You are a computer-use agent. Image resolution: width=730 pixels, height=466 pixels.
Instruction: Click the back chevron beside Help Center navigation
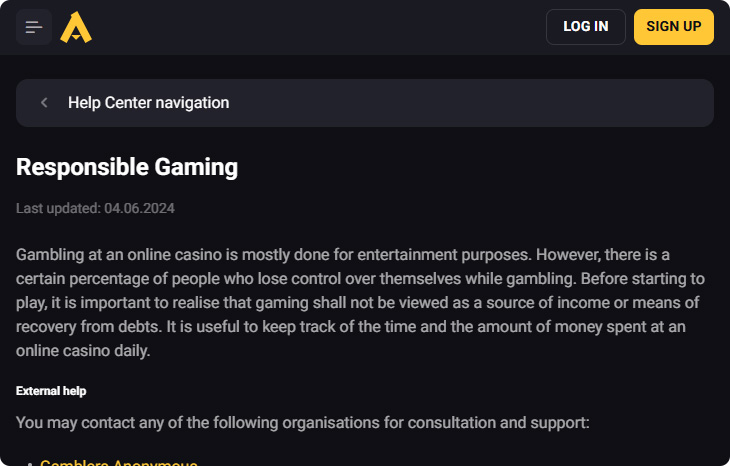[x=44, y=103]
